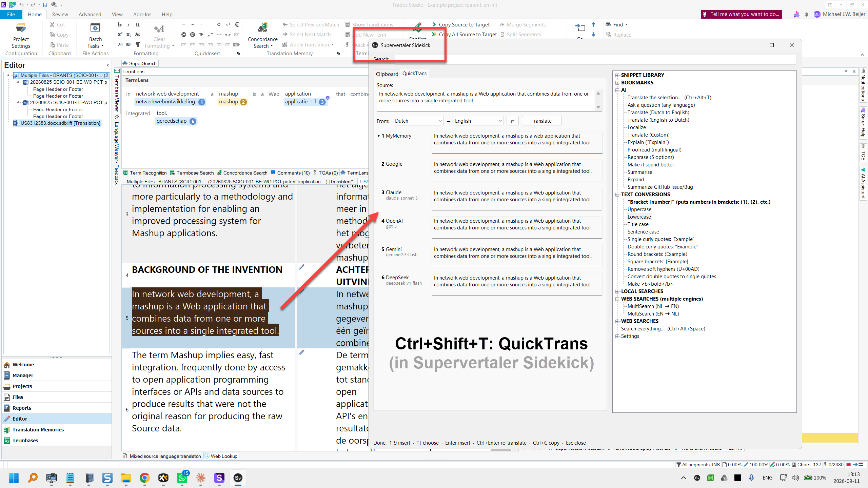Viewport: 868px width, 488px height.
Task: Click the save icon in title bar
Action: click(45, 5)
